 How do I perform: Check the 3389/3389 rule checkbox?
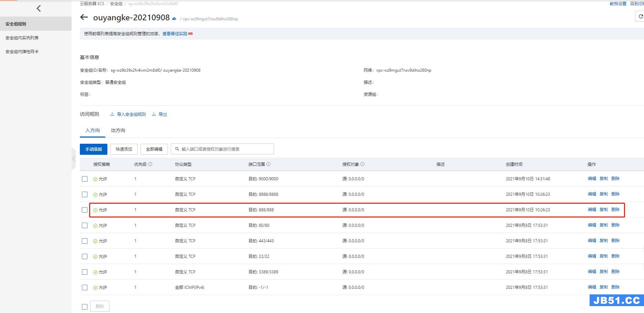85,272
